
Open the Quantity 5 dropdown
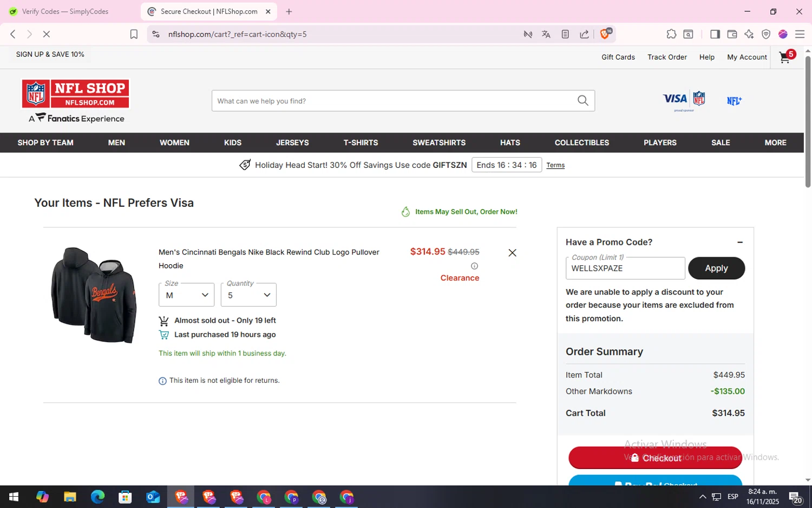[x=248, y=295]
